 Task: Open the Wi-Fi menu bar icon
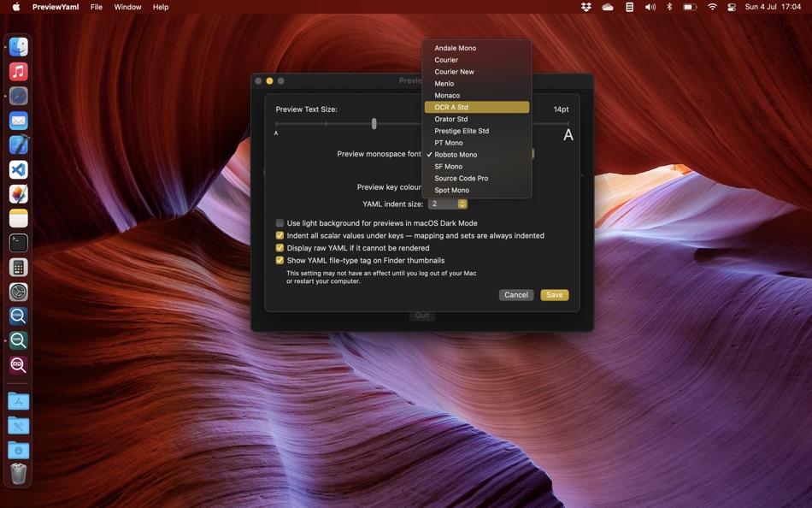(x=712, y=7)
